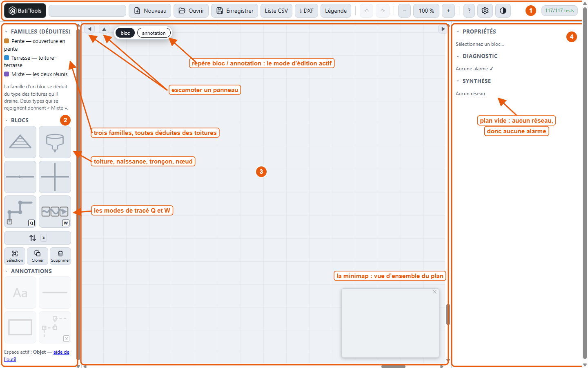Select the dashed connector annotation tool marked X
588x368 pixels.
click(x=55, y=327)
